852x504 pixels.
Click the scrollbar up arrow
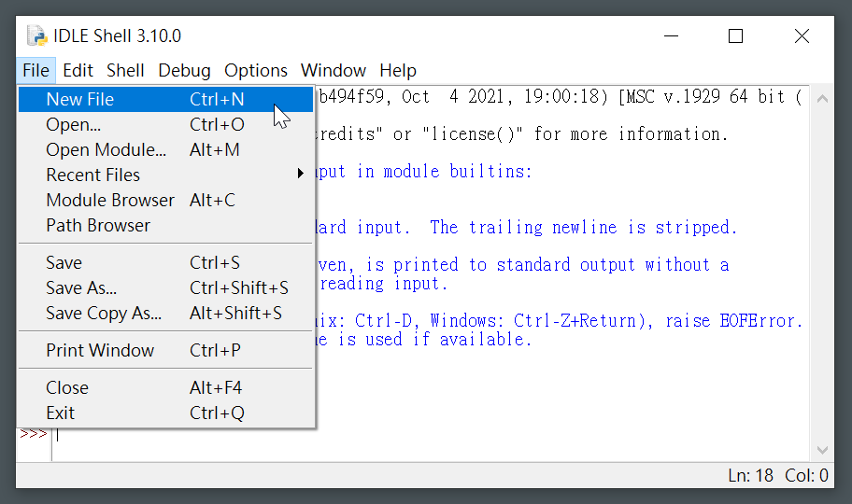(822, 98)
